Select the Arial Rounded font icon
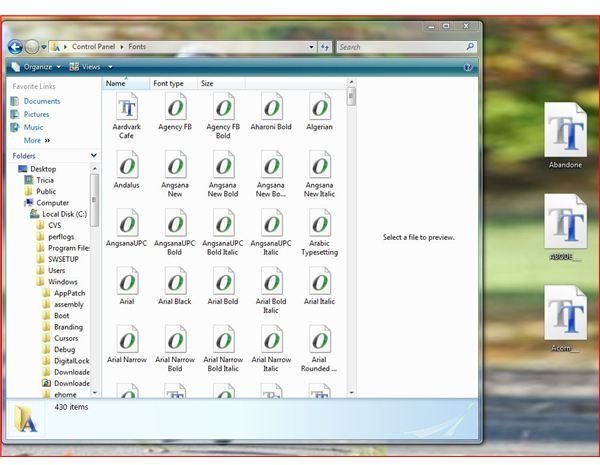This screenshot has width=600, height=465. pos(320,340)
